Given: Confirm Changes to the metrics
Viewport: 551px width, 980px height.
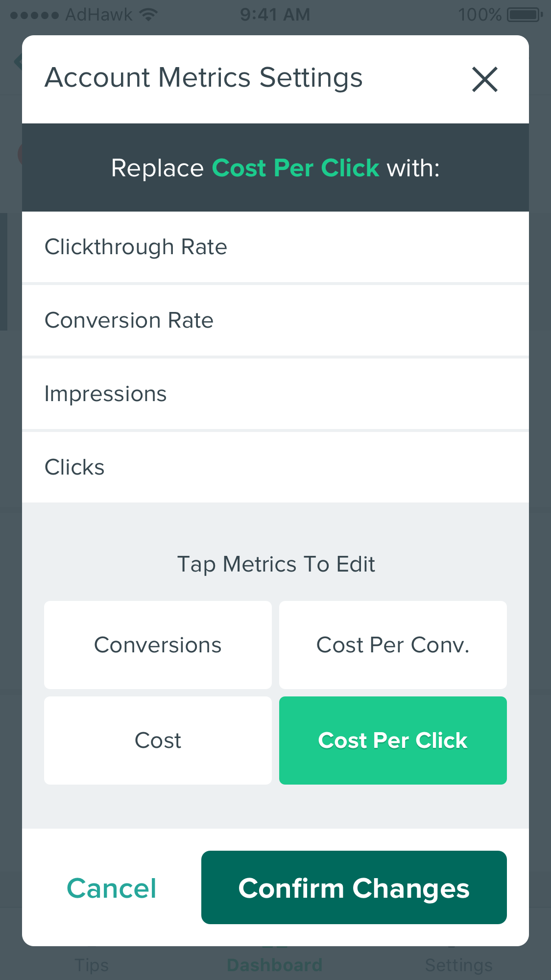Looking at the screenshot, I should tap(354, 887).
